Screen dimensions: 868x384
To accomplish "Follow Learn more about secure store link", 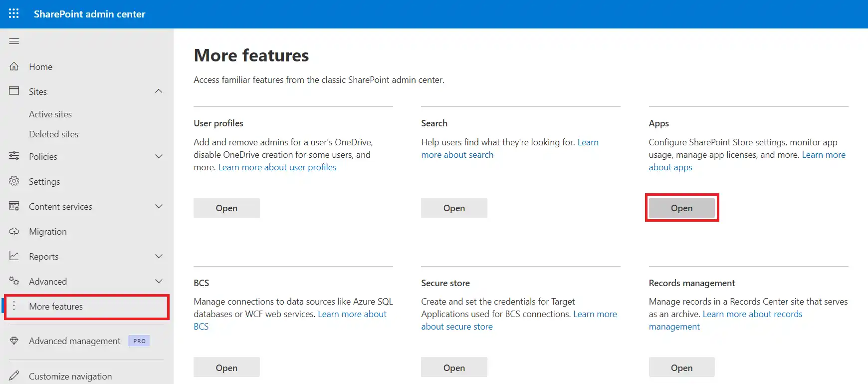I will [456, 327].
